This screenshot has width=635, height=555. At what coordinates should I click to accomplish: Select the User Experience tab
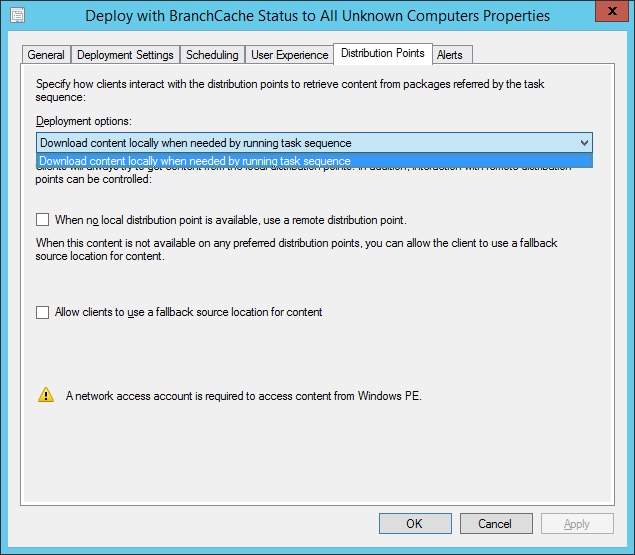click(x=289, y=55)
